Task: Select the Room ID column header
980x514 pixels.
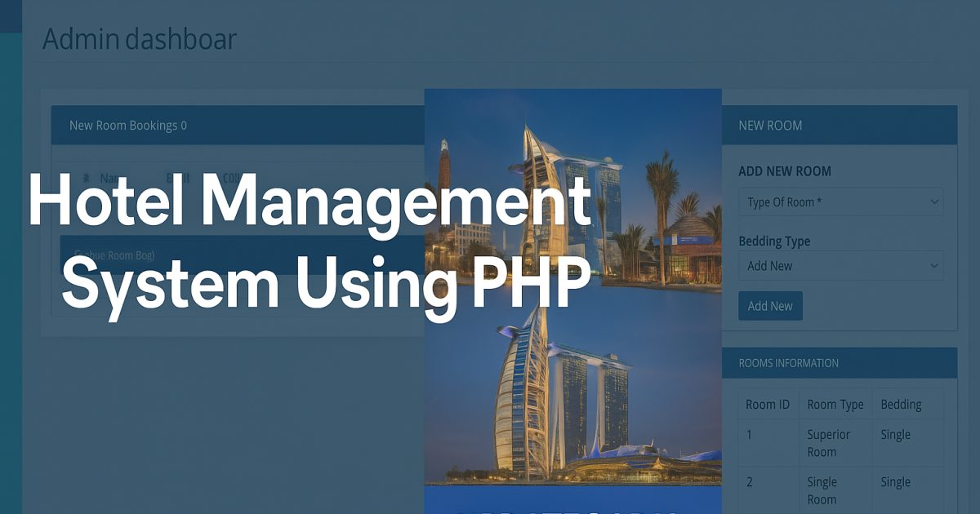Action: tap(768, 403)
